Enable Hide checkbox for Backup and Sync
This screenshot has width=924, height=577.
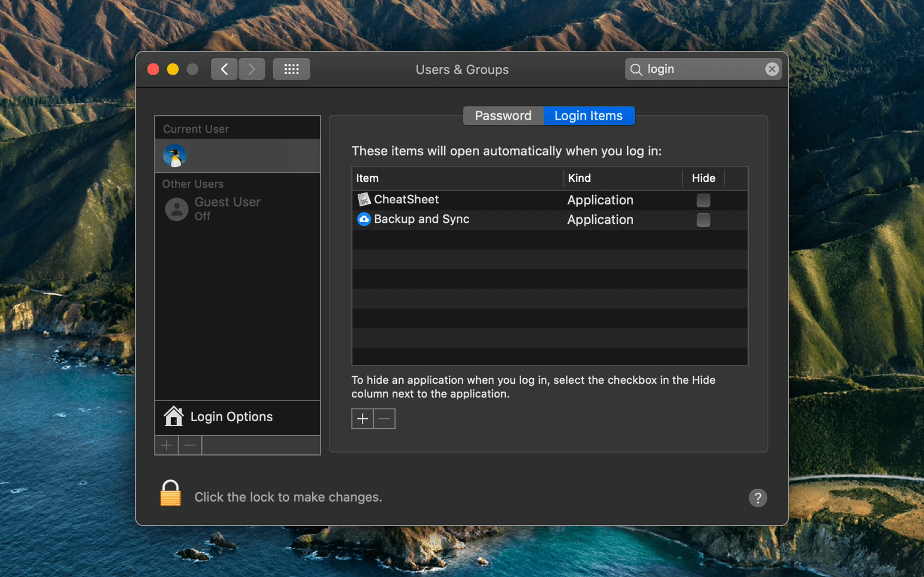703,220
